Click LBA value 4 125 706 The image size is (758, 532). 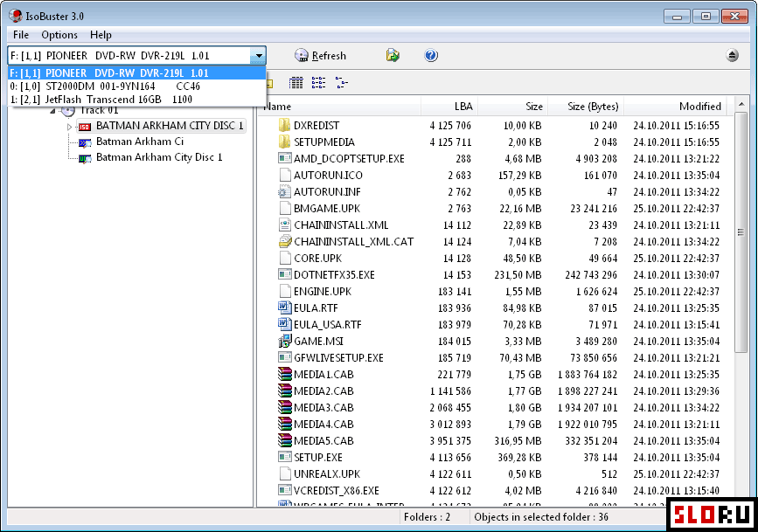(x=450, y=126)
